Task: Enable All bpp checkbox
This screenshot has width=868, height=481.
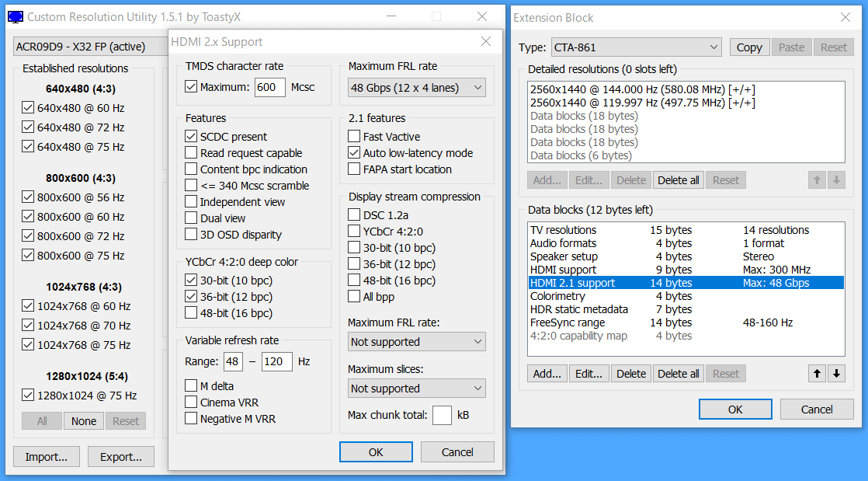Action: [354, 297]
